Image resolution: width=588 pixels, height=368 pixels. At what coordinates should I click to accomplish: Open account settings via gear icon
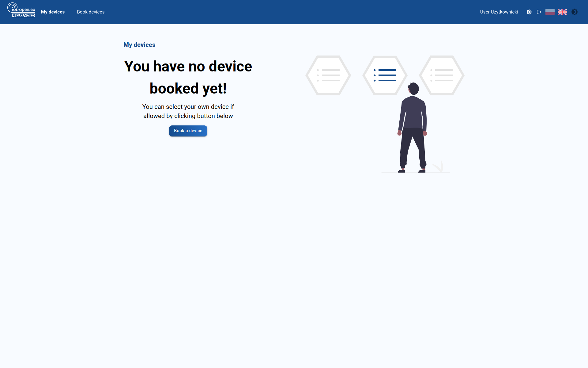(529, 12)
